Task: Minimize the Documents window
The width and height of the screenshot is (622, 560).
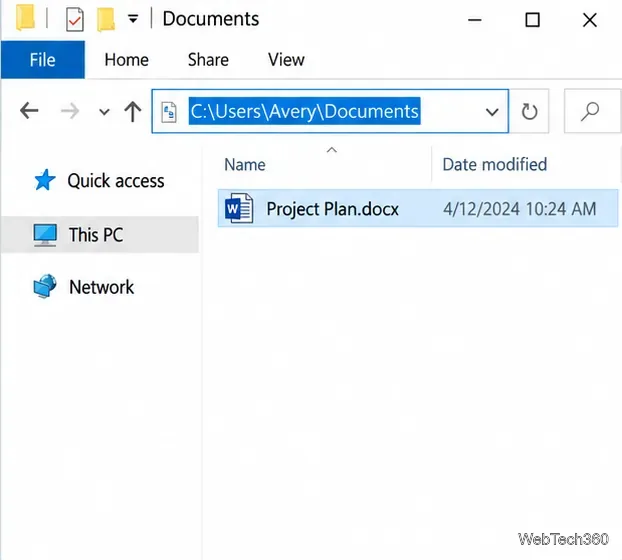Action: tap(474, 20)
